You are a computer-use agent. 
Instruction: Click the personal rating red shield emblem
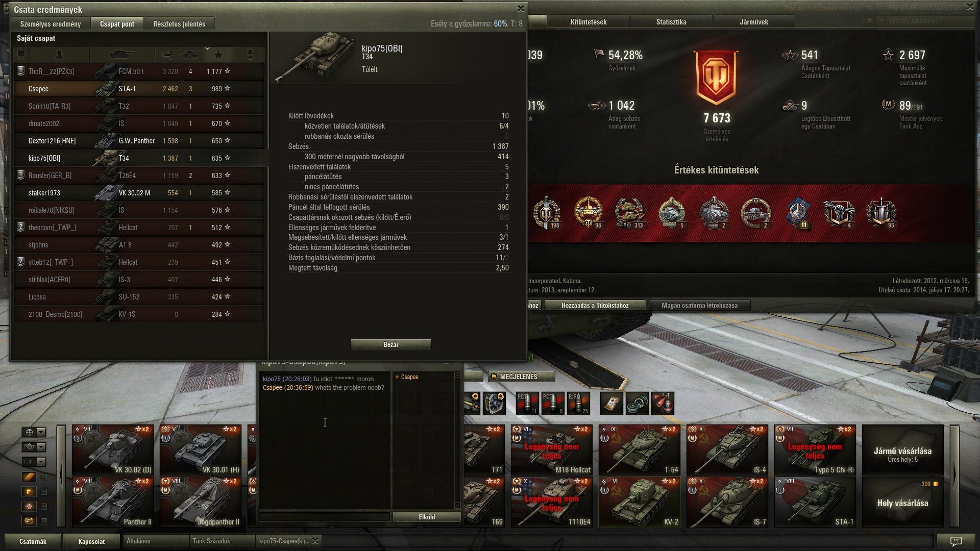(x=717, y=78)
